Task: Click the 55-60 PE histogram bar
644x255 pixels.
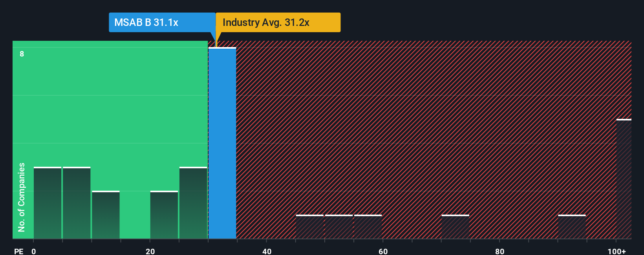Action: point(368,227)
